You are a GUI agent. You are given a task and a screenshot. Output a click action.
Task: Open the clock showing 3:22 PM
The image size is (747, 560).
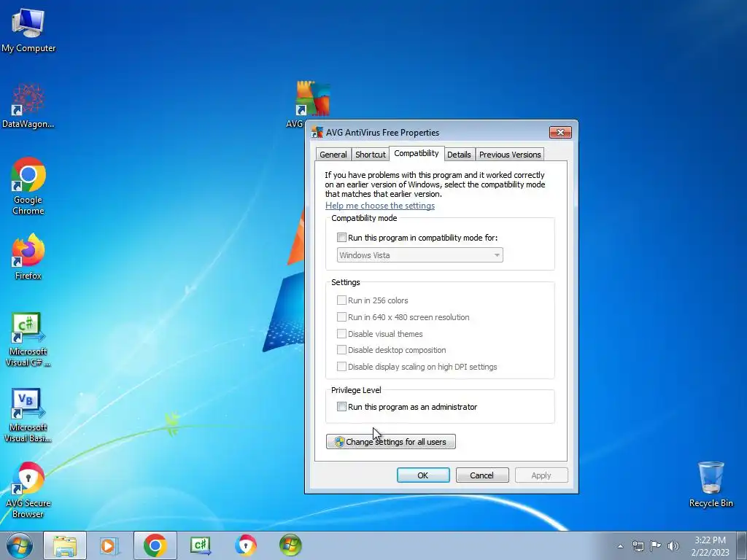tap(710, 546)
